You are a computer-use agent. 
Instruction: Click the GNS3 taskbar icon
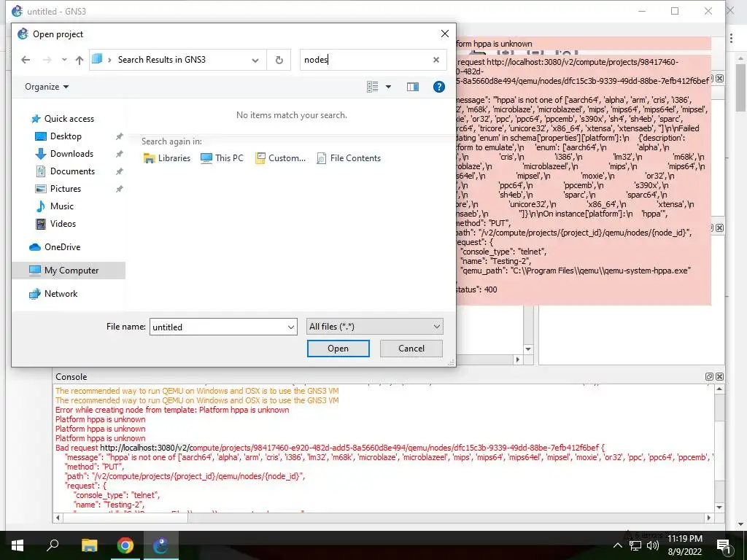point(160,545)
